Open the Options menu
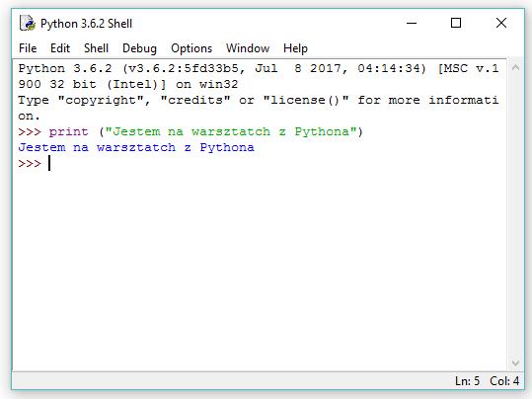 [191, 48]
